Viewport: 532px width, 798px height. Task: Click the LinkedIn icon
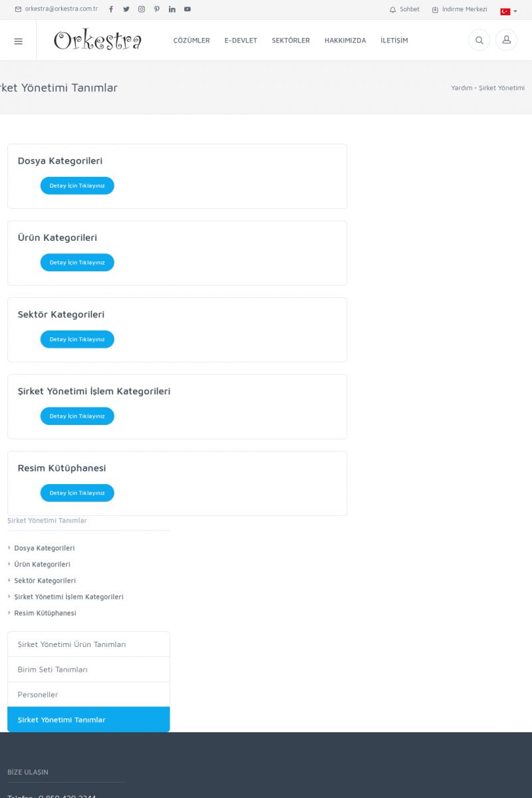coord(172,9)
